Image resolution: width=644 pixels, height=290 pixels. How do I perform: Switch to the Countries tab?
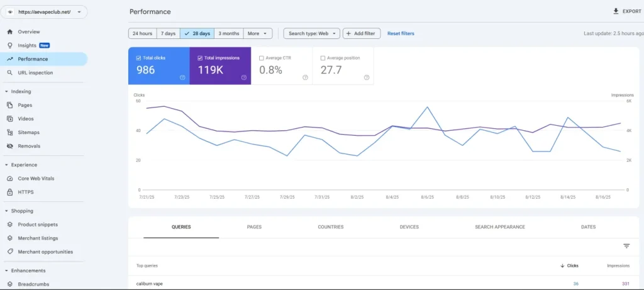(331, 226)
